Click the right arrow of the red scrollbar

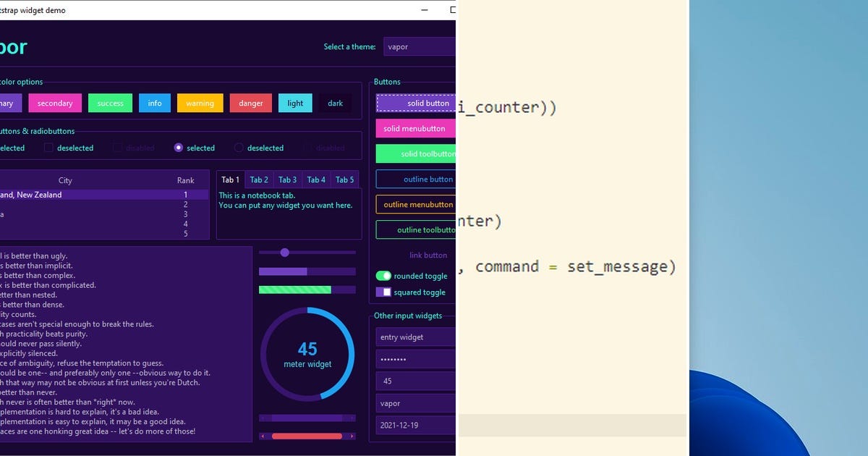[x=352, y=436]
